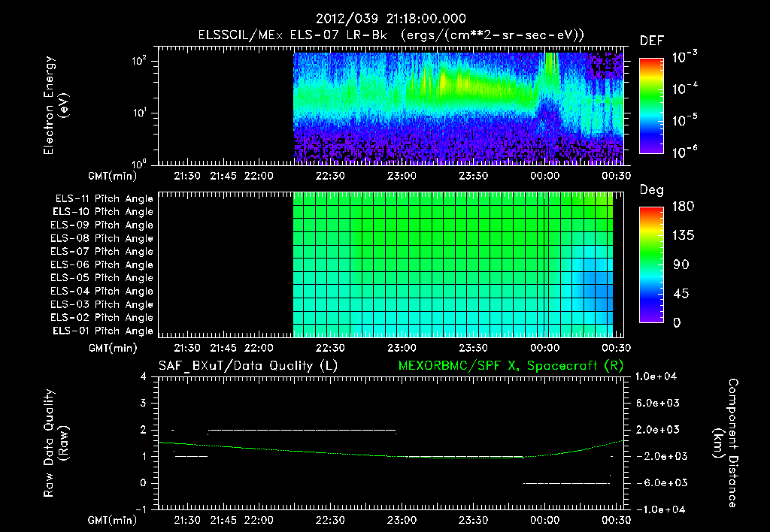Click the 10^1 energy axis tick label
Screen dimensions: 770x532
139,113
